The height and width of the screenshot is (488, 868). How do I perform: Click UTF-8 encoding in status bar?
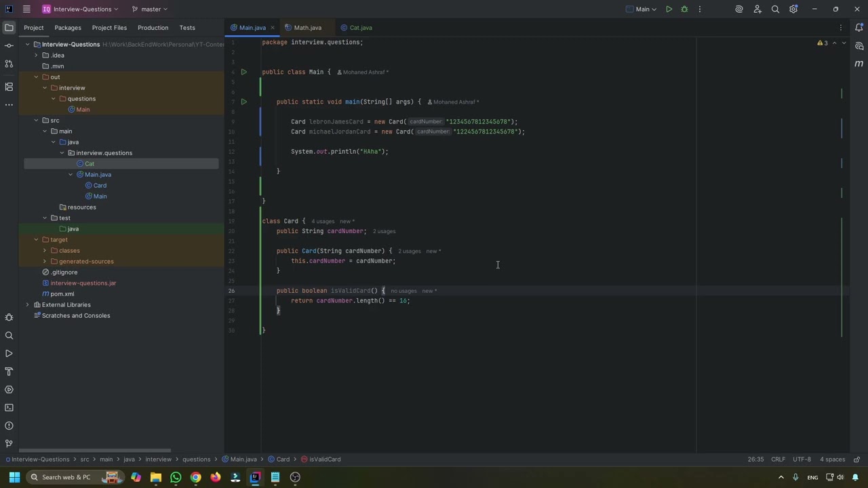click(x=802, y=459)
